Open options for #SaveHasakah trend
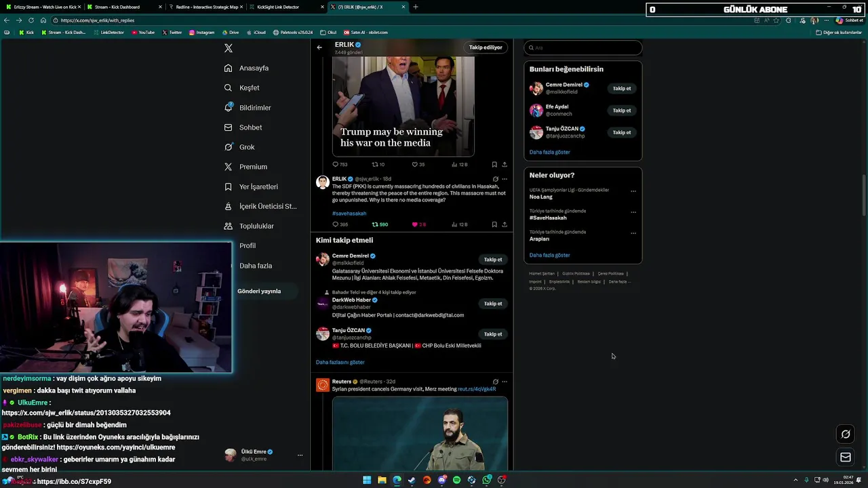 point(633,212)
